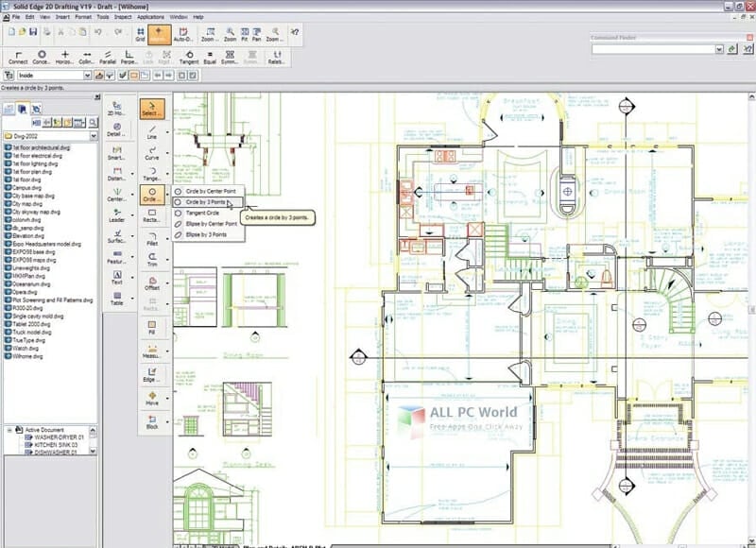Toggle the Relationship Handles button

tap(276, 58)
